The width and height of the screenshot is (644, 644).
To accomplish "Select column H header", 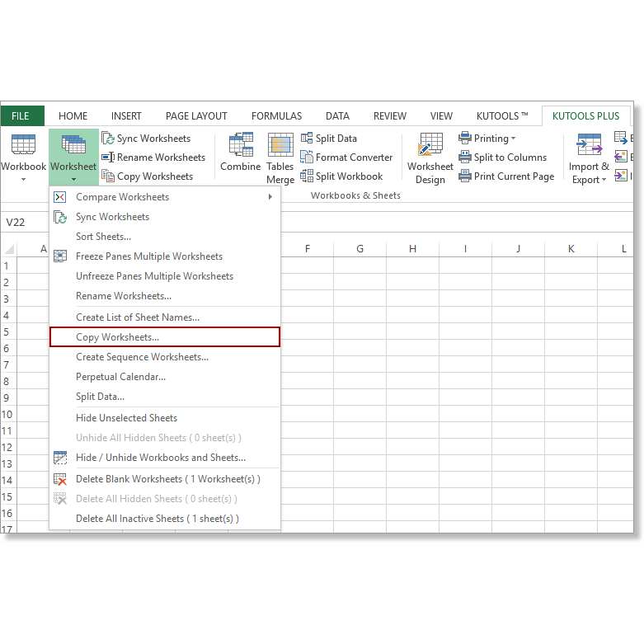I will [412, 249].
